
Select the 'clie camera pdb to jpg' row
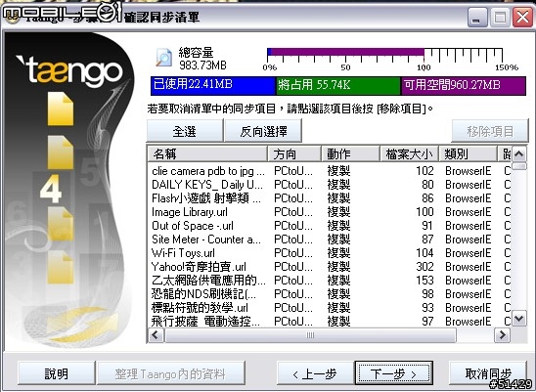tap(330, 170)
